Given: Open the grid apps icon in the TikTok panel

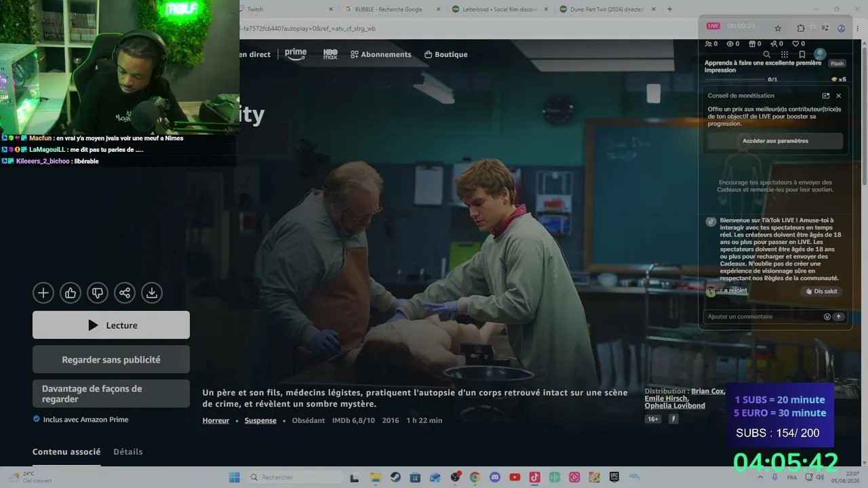Looking at the screenshot, I should click(785, 54).
